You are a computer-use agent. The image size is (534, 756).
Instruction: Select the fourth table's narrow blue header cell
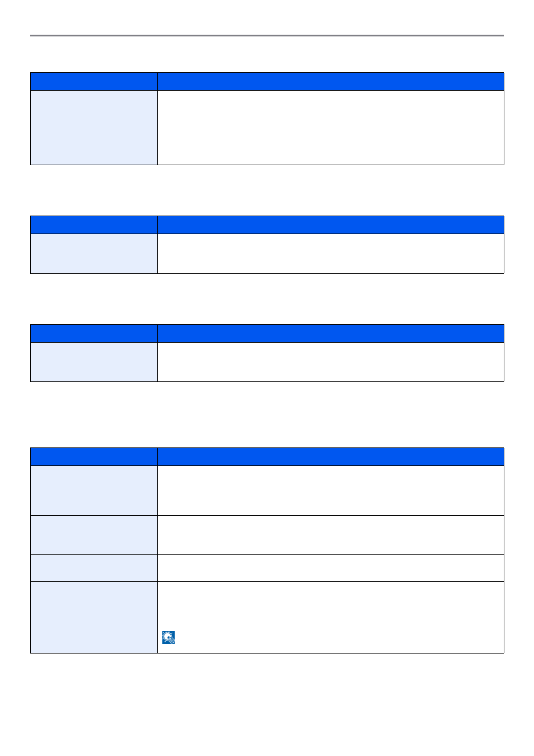(94, 457)
